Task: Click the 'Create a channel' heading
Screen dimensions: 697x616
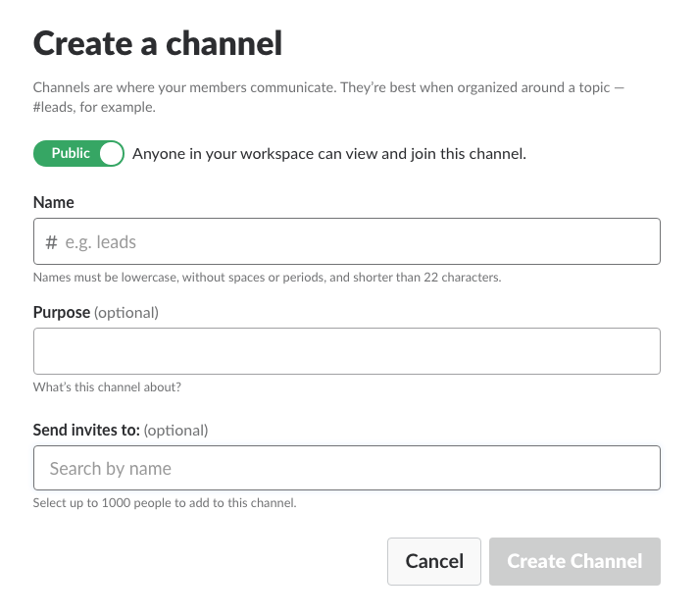Action: [158, 43]
